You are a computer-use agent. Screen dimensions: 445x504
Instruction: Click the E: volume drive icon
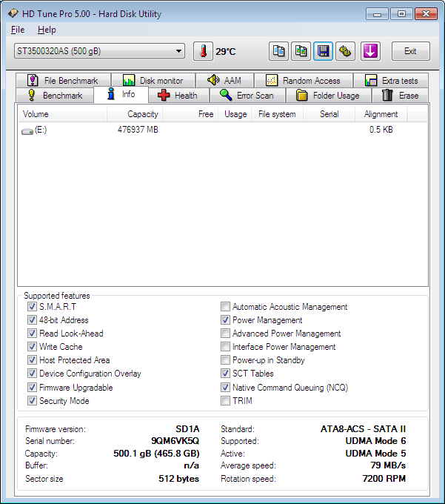click(x=28, y=130)
